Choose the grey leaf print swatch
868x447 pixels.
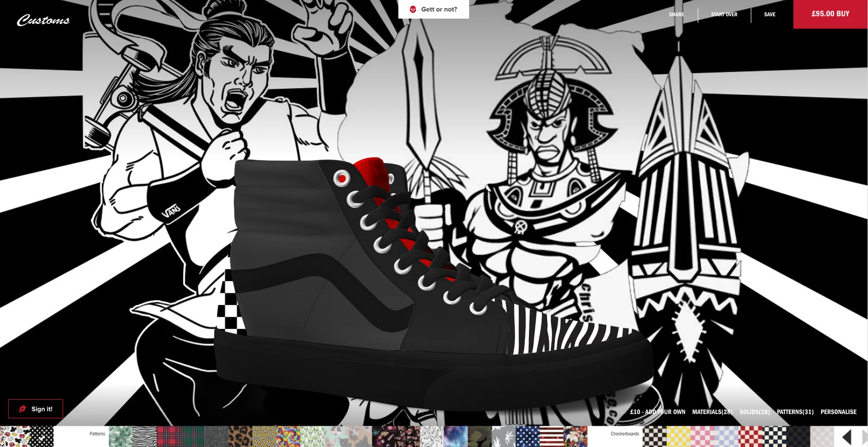(x=504, y=437)
